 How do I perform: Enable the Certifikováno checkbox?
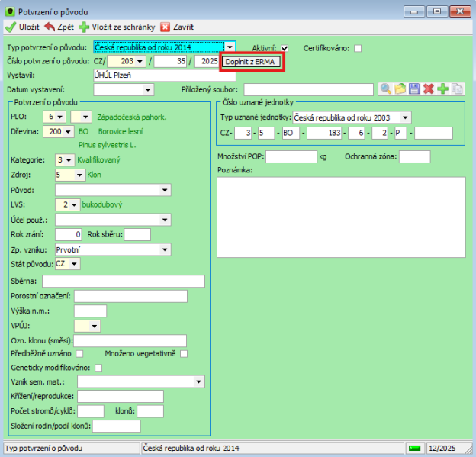(x=358, y=48)
